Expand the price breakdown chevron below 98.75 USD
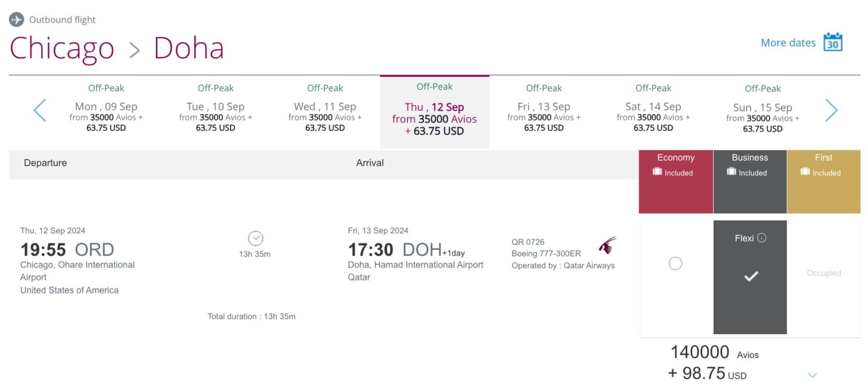 click(x=812, y=374)
